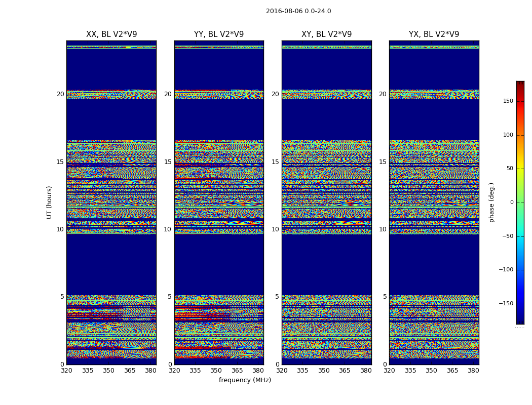Viewport: 532px width, 405px height.
Task: Click the phase colorbar gradient strip
Action: point(520,202)
